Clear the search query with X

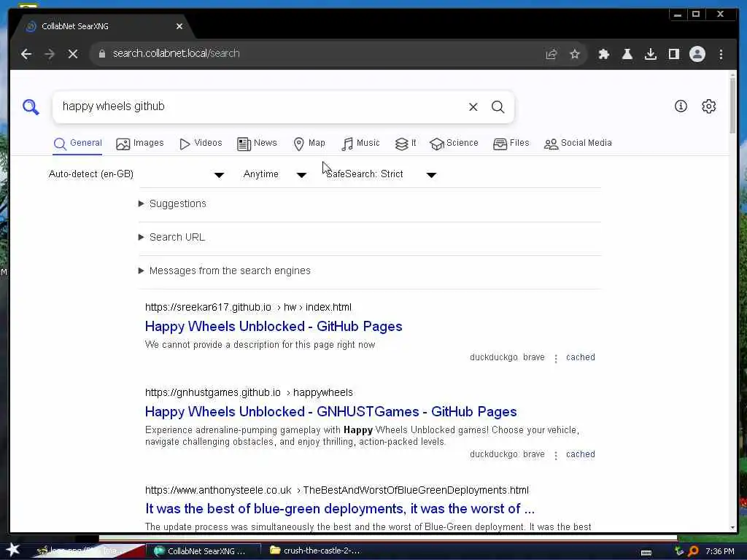point(473,106)
